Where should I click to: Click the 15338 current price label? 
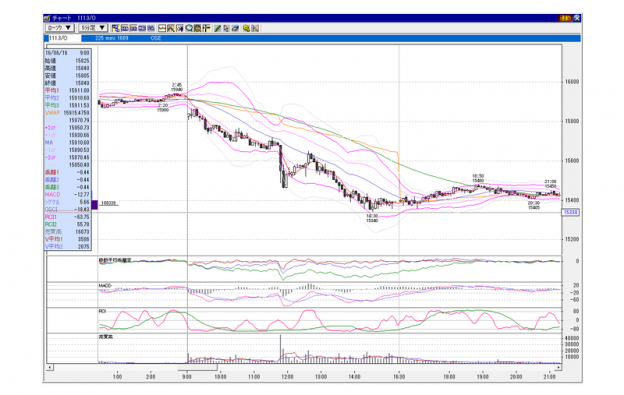pyautogui.click(x=570, y=212)
